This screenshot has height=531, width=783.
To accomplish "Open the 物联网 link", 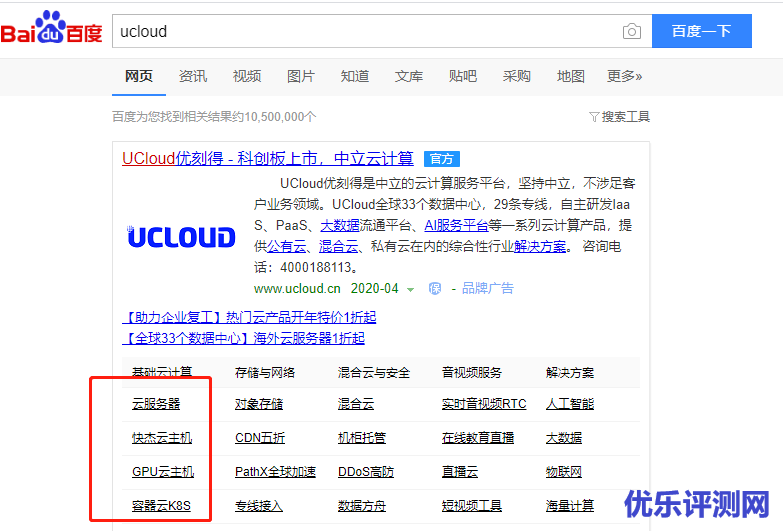I will 564,472.
